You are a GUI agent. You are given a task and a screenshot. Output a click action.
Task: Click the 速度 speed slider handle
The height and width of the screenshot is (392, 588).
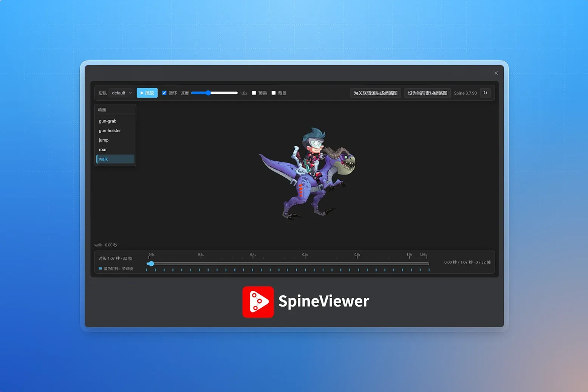(208, 93)
